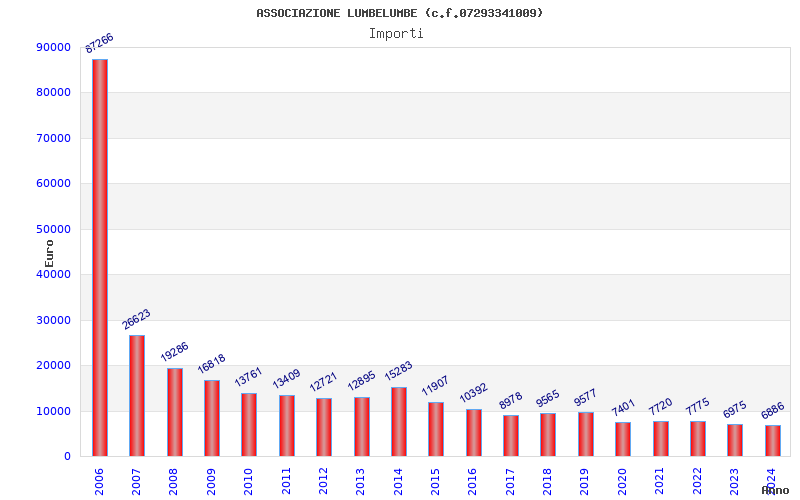The width and height of the screenshot is (800, 500).
Task: Select the value label 8978
Action: [x=511, y=401]
